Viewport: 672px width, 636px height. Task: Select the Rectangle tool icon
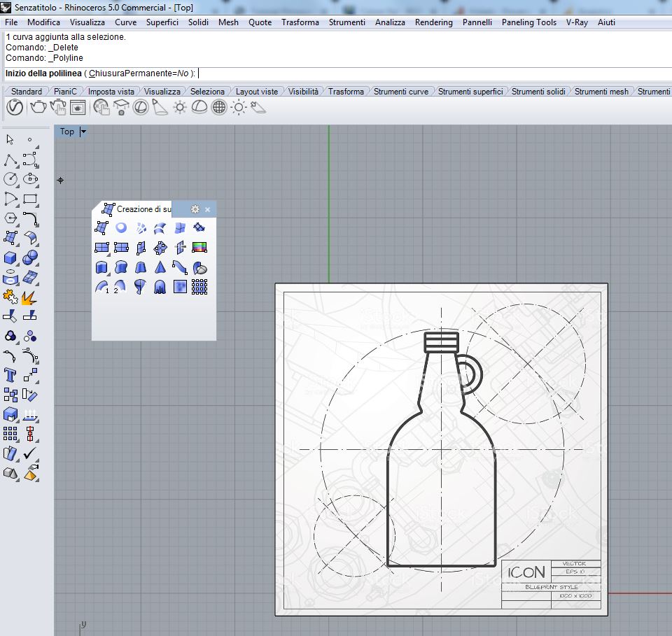pyautogui.click(x=30, y=199)
